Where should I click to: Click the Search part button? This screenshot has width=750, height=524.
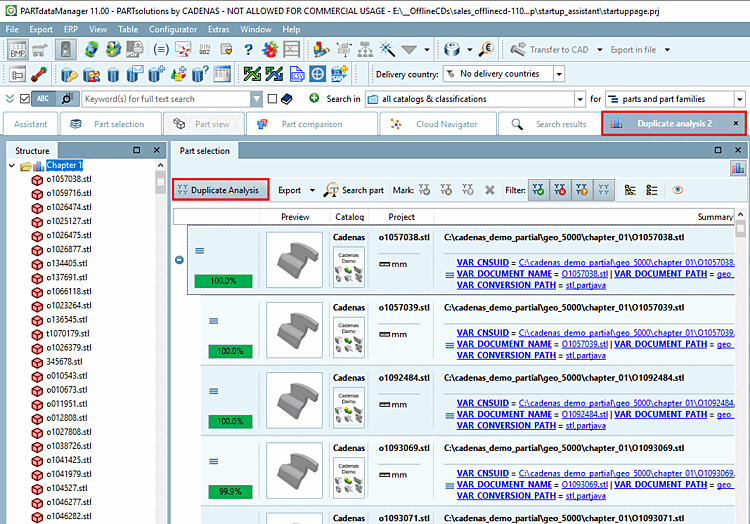[x=354, y=190]
